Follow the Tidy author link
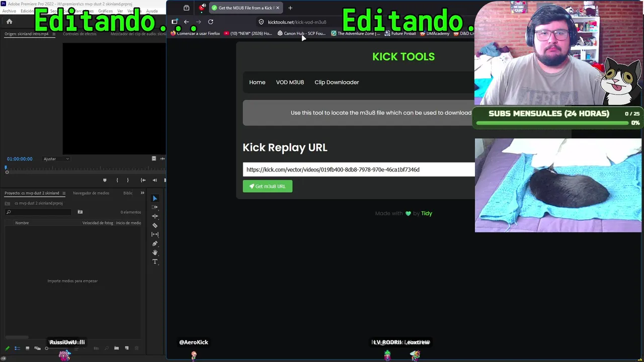 [x=427, y=213]
